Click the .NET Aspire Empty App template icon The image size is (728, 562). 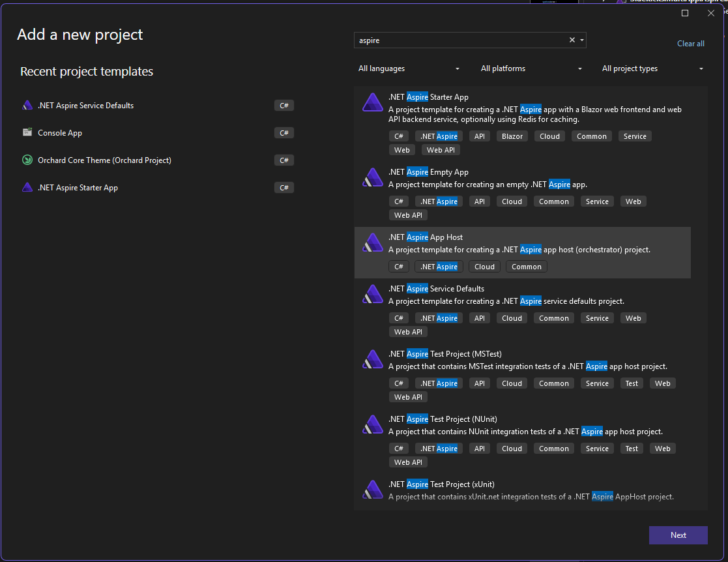pyautogui.click(x=372, y=177)
